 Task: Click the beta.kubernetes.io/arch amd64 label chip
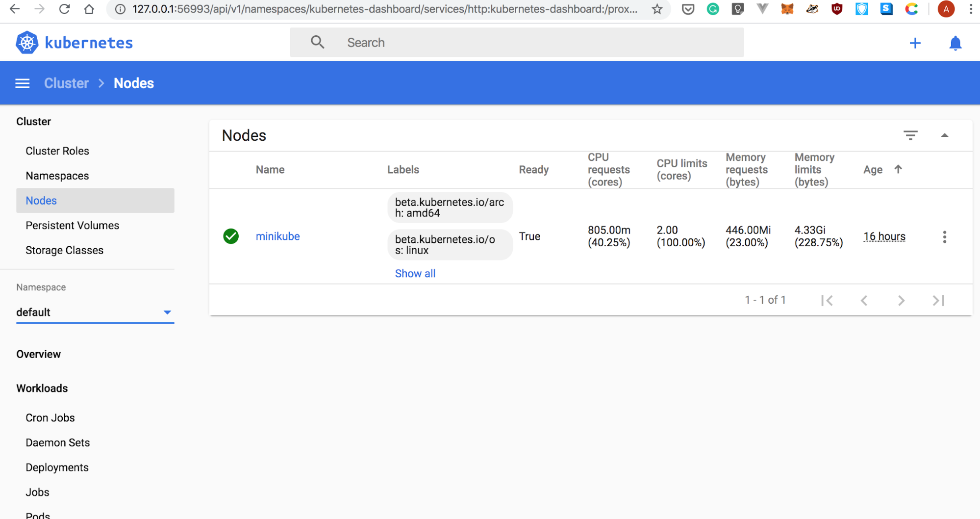click(450, 208)
